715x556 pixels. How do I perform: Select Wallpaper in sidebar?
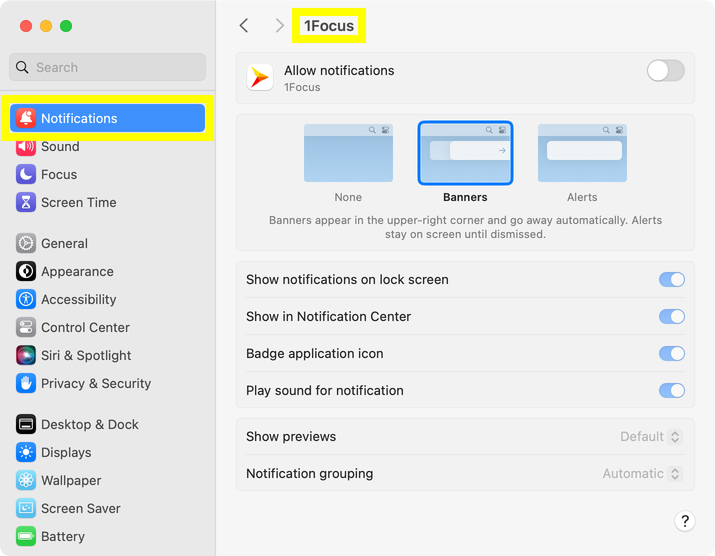pos(107,480)
